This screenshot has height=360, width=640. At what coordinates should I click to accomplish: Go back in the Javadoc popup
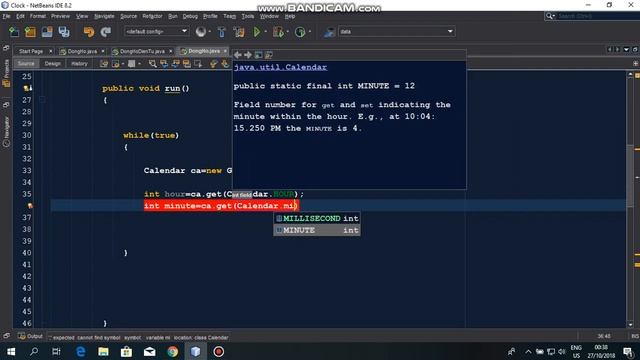click(x=238, y=55)
